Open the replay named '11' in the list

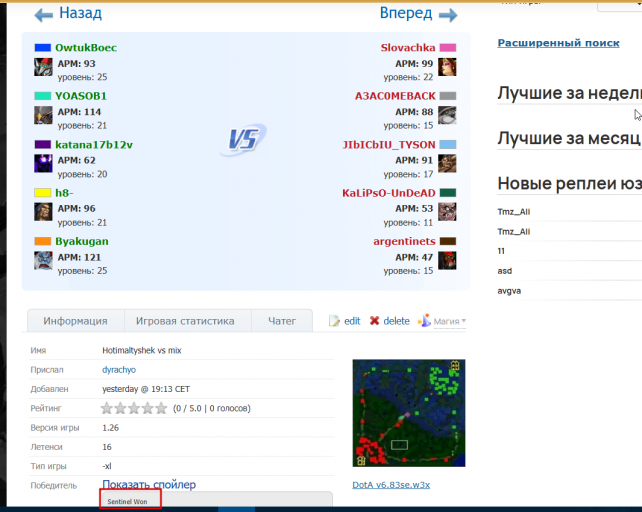[x=501, y=251]
